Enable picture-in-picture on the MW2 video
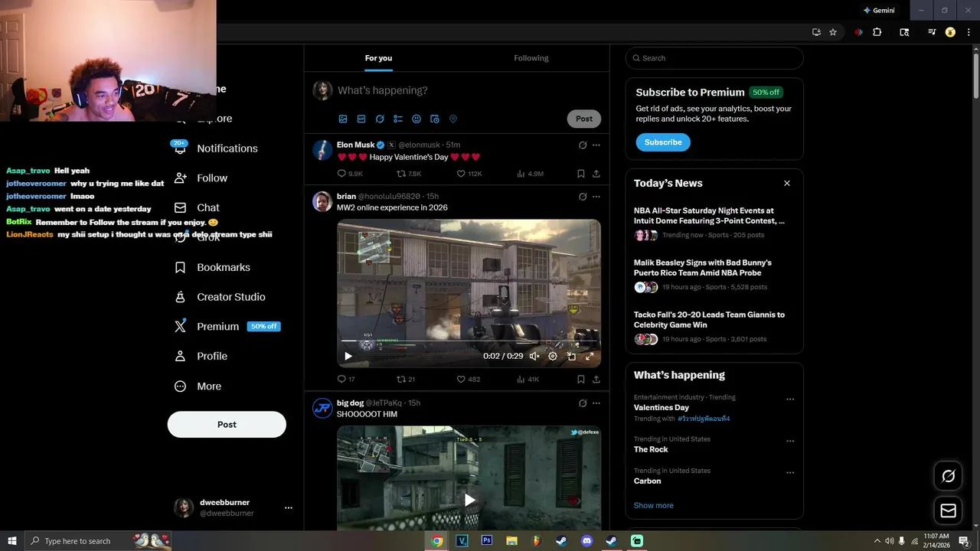 point(571,356)
